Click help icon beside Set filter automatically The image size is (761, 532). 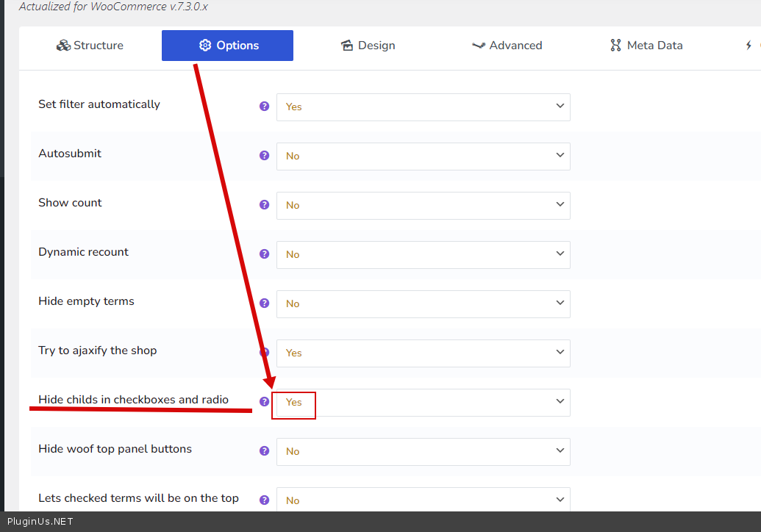(x=265, y=106)
